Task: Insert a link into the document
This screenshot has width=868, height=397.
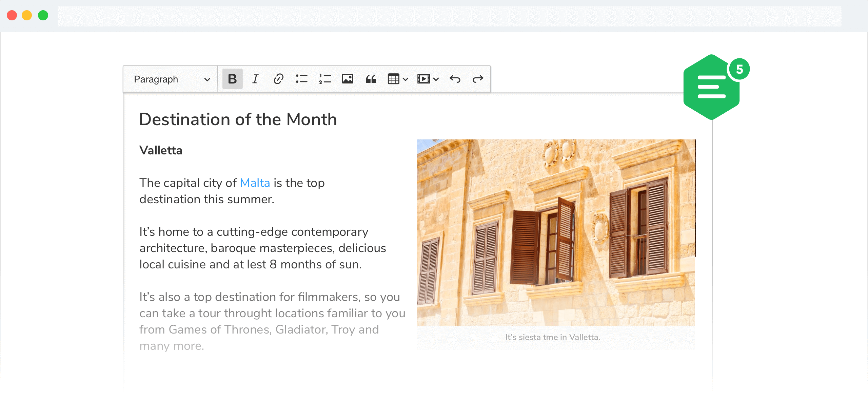Action: [278, 79]
